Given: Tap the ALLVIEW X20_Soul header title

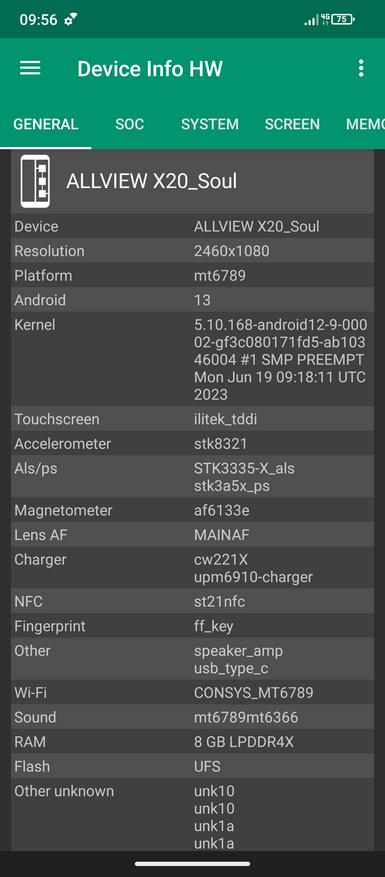Looking at the screenshot, I should coord(152,181).
